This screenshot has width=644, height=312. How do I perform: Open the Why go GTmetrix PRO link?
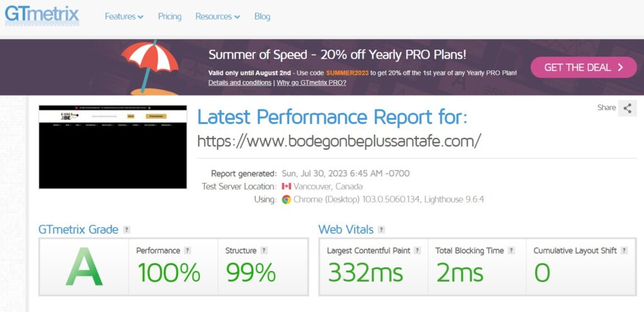pyautogui.click(x=311, y=82)
